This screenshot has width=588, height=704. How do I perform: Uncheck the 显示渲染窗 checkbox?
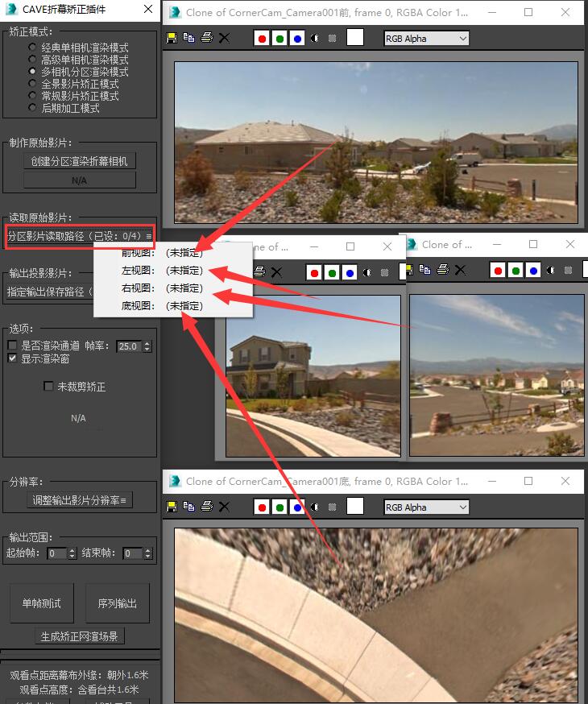point(13,358)
